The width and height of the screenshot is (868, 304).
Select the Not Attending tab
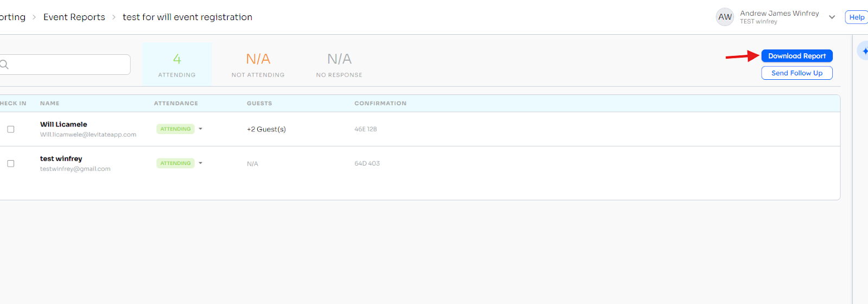(258, 65)
